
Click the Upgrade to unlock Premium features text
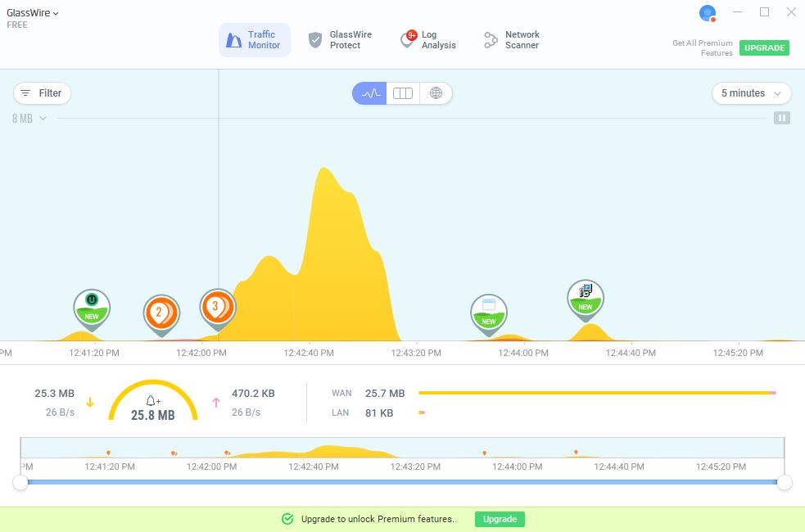[x=378, y=519]
